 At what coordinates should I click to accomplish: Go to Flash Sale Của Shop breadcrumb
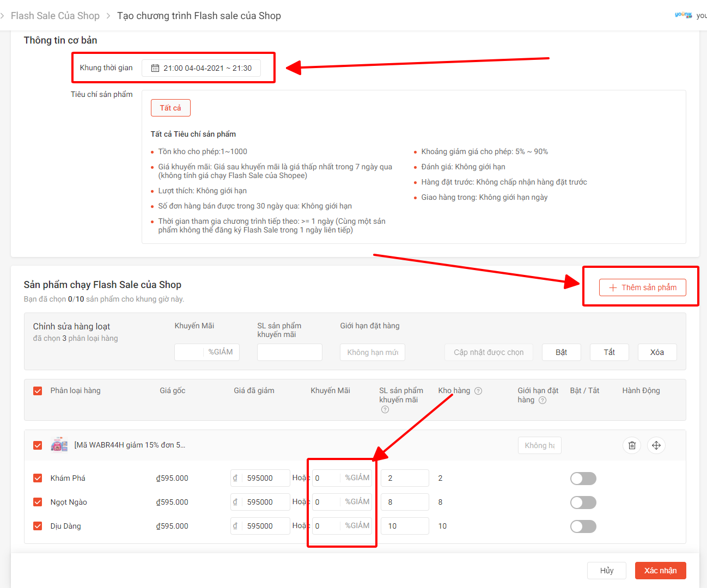click(55, 16)
